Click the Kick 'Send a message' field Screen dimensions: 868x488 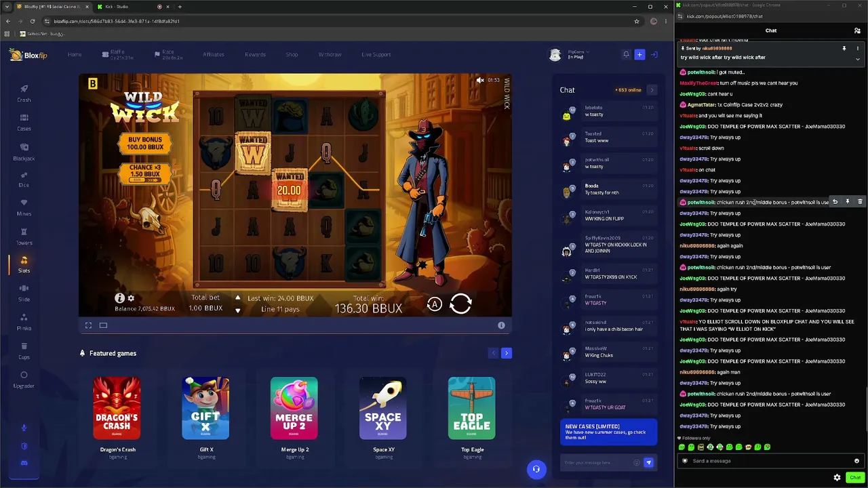(771, 461)
